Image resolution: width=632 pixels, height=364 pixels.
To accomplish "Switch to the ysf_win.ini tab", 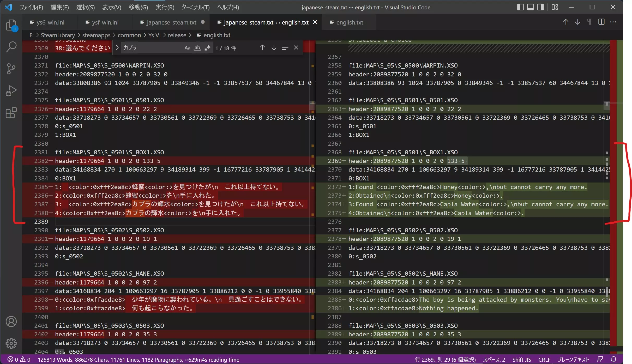I will pos(105,22).
